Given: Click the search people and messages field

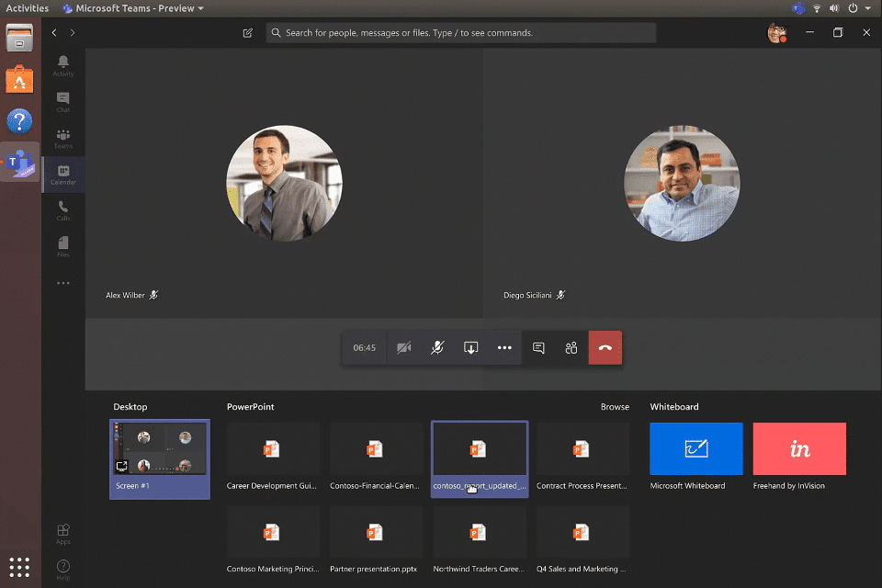Looking at the screenshot, I should click(461, 33).
